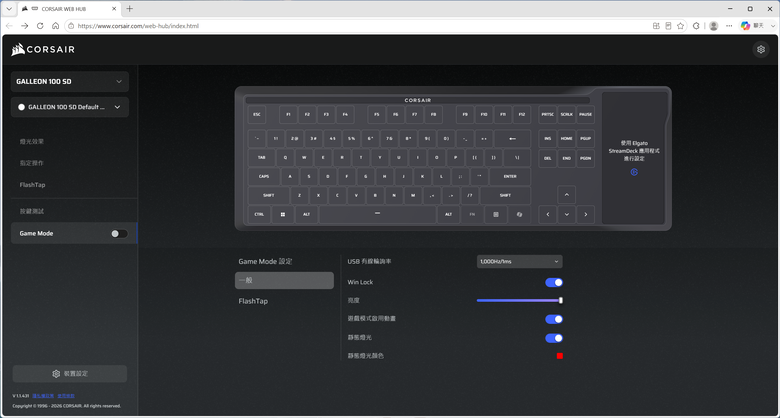Go back in the browser
The image size is (780, 418).
pos(9,26)
